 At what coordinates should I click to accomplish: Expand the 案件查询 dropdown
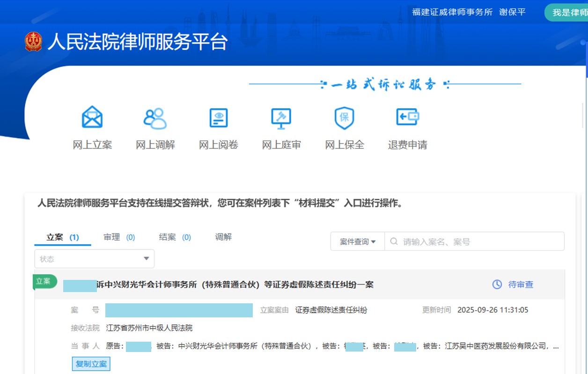(x=358, y=242)
